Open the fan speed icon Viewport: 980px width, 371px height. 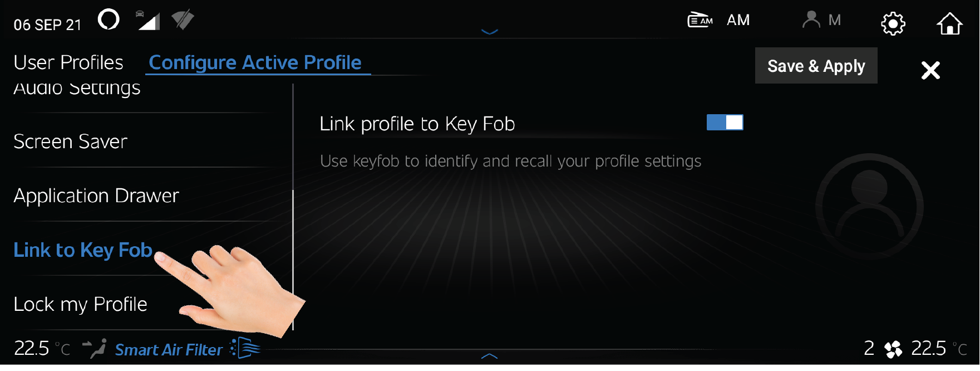click(893, 349)
